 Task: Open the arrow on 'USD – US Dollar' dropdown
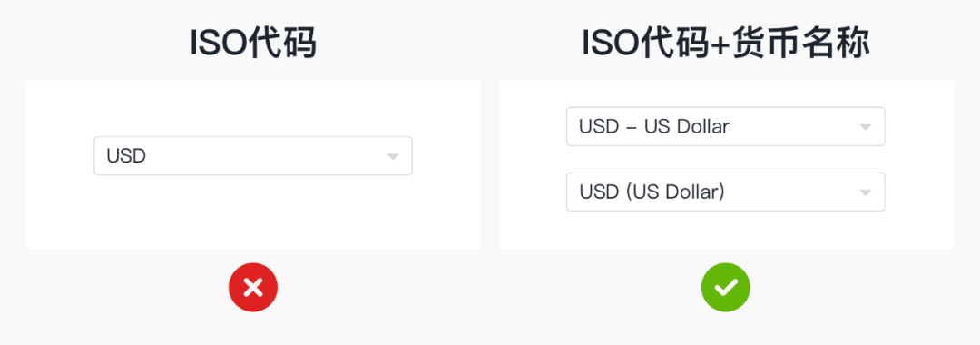point(865,127)
